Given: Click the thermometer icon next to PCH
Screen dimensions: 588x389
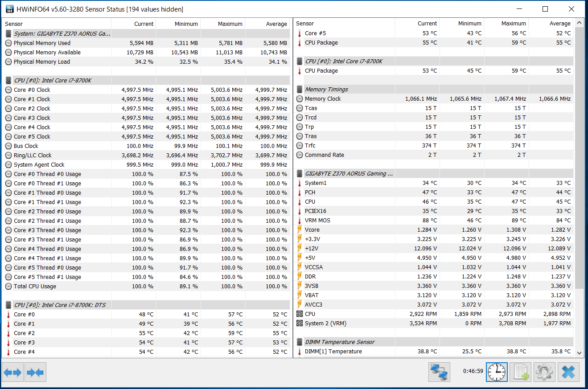Looking at the screenshot, I should click(300, 192).
